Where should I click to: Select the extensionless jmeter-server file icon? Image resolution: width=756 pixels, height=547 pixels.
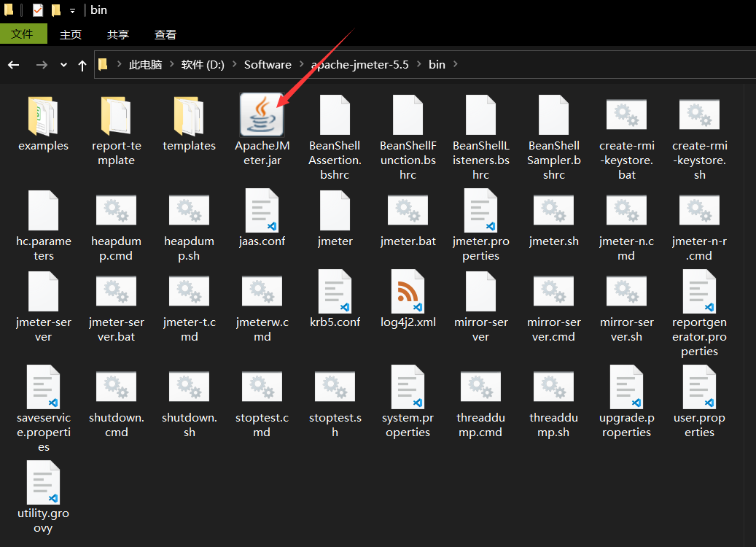click(43, 291)
